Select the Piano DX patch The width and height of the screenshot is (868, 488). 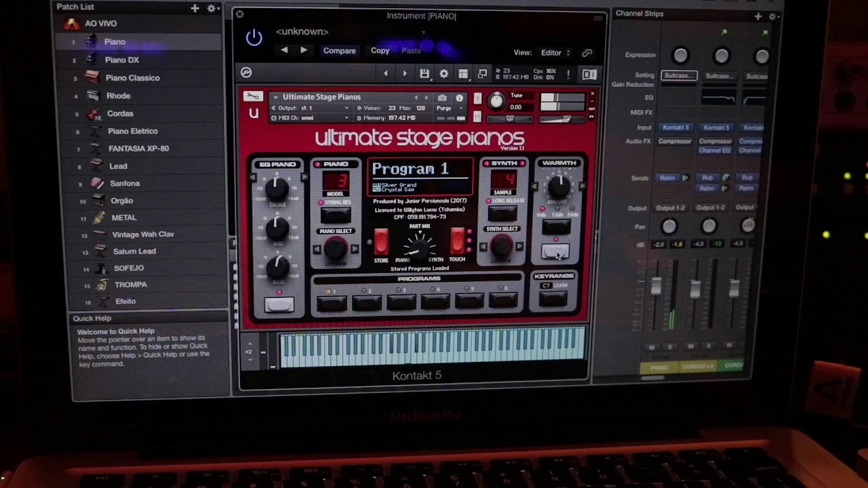[122, 60]
